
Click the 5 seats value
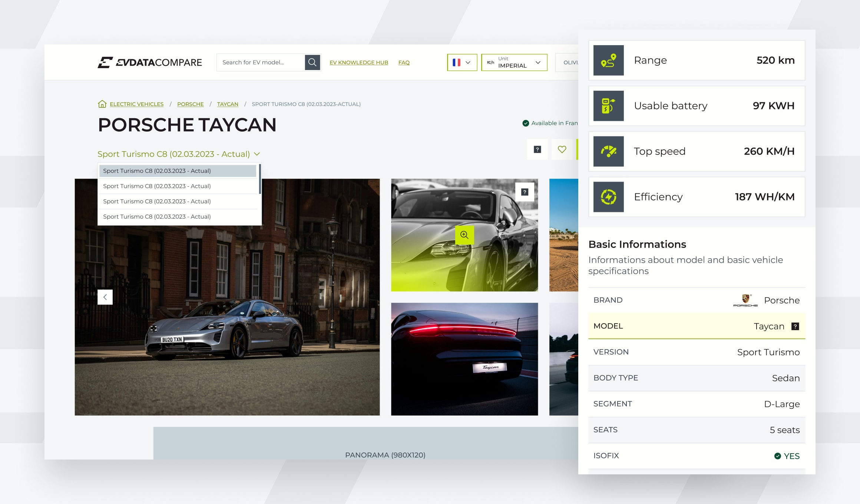coord(785,430)
